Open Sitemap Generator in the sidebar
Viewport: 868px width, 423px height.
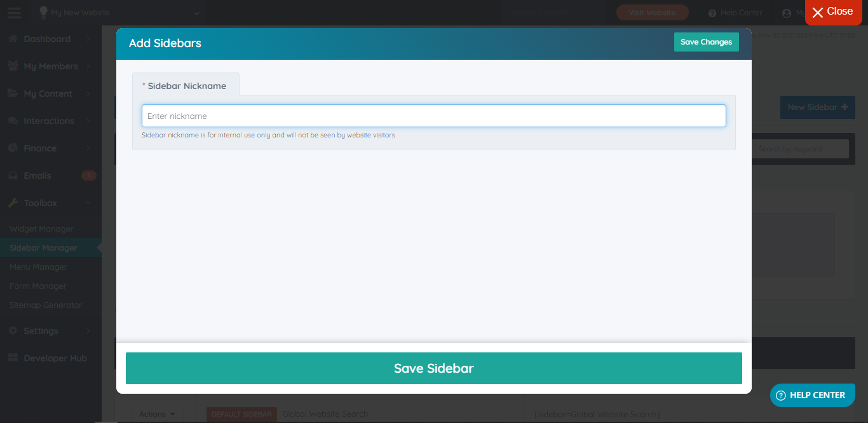tap(46, 305)
